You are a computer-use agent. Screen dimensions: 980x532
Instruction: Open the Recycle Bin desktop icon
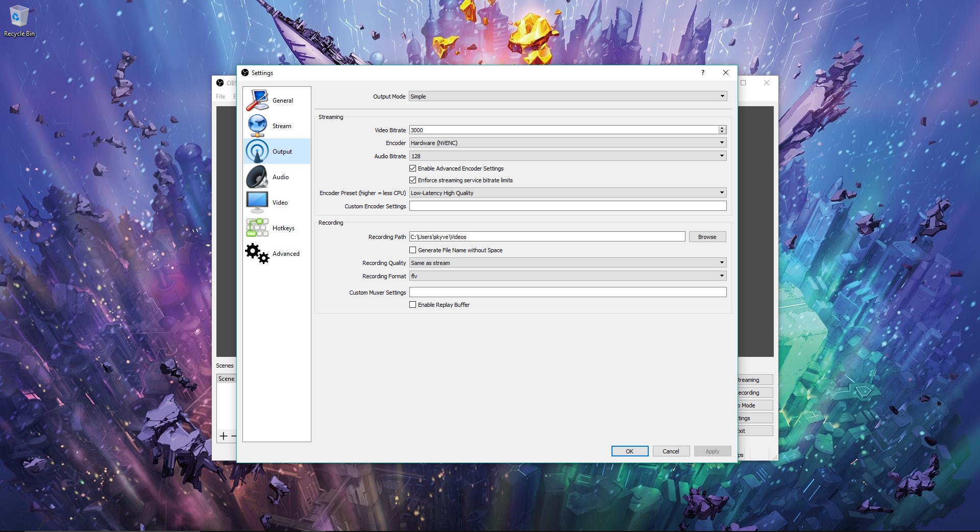[x=19, y=17]
